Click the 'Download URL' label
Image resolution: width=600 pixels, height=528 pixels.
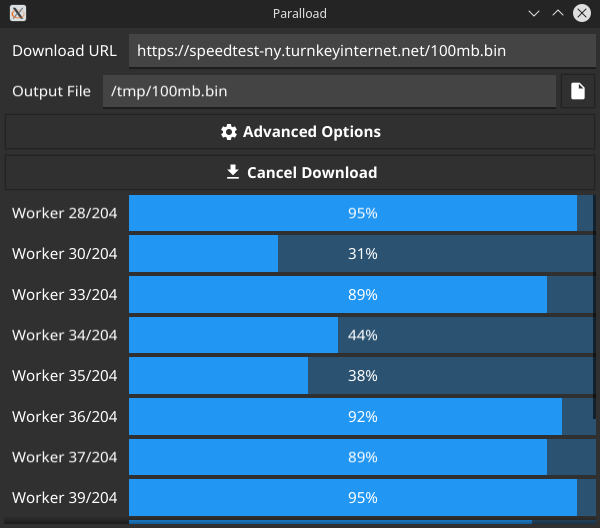(x=64, y=51)
